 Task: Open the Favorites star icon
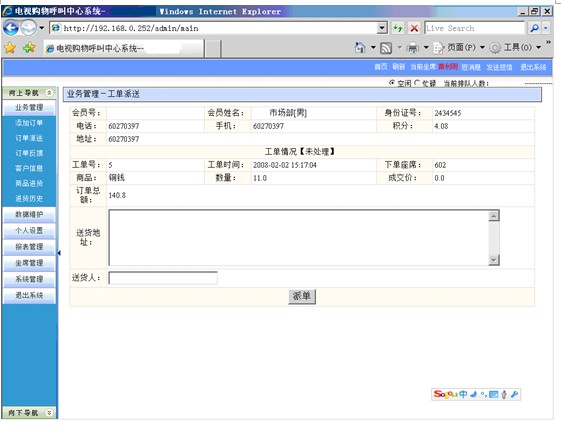(10, 48)
